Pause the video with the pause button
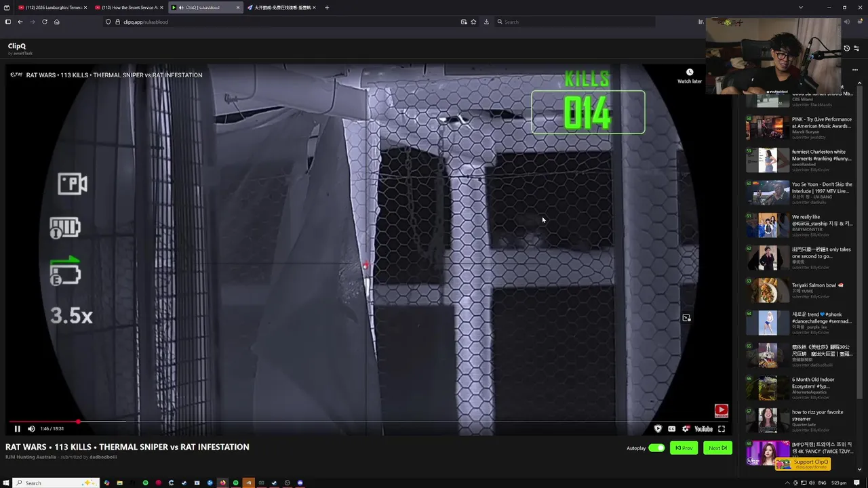The width and height of the screenshot is (868, 488). 18,428
